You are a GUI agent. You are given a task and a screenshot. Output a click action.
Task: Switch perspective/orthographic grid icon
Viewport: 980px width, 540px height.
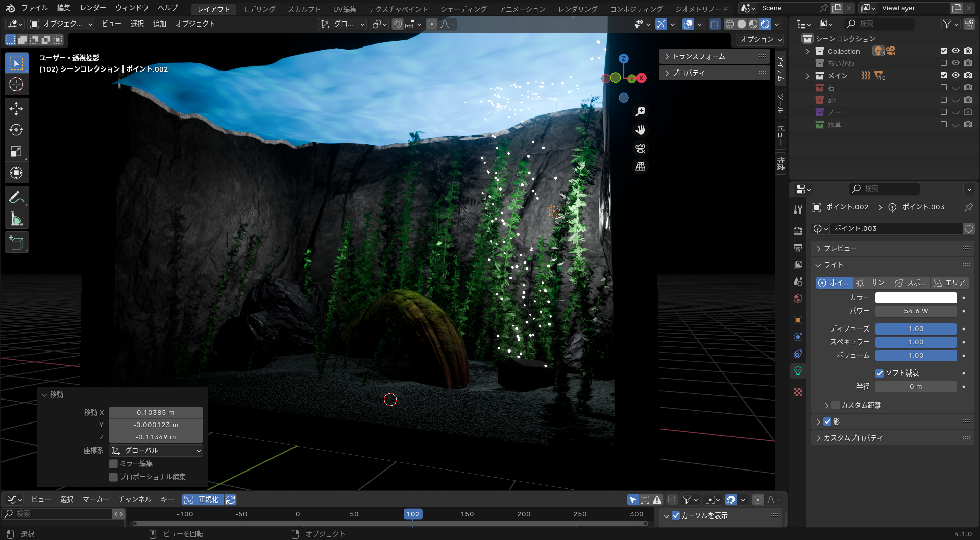[641, 167]
